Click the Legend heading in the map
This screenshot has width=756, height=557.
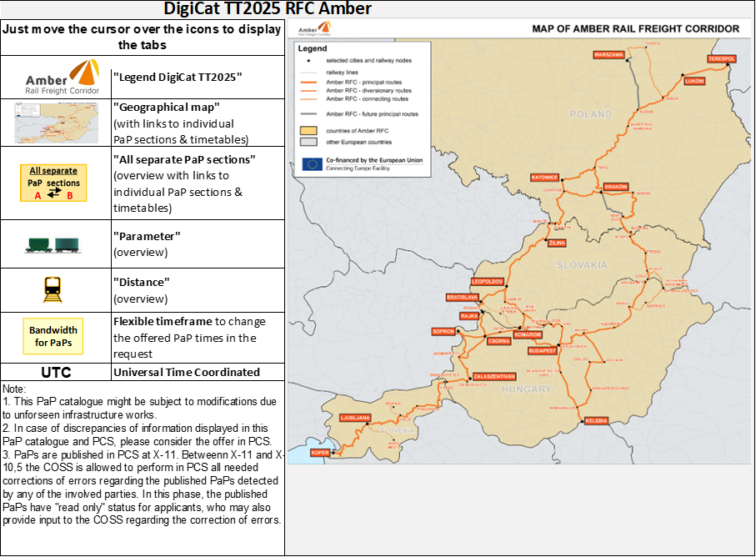[313, 48]
